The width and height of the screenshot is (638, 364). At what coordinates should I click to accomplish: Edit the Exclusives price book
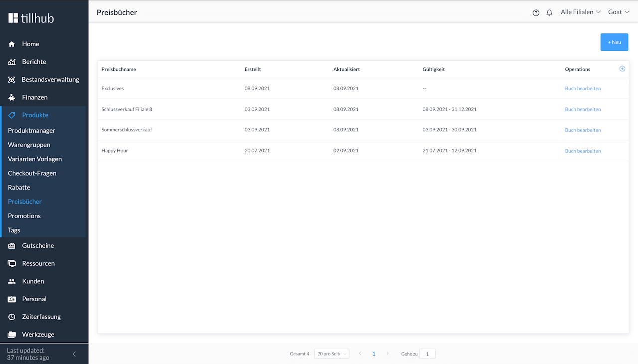[x=582, y=89]
